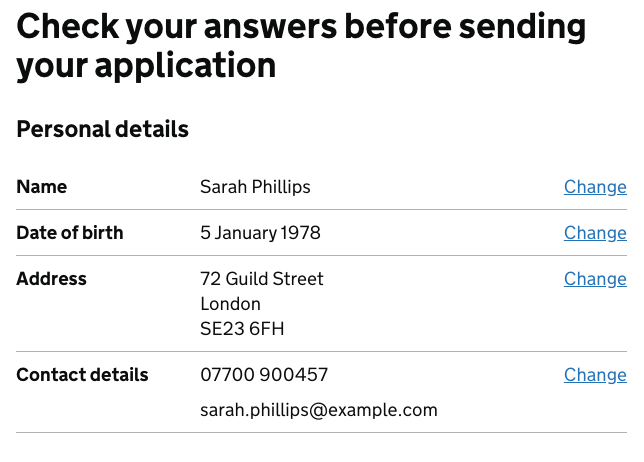Image resolution: width=644 pixels, height=462 pixels.
Task: Follow Change link for Contact details
Action: pos(595,375)
